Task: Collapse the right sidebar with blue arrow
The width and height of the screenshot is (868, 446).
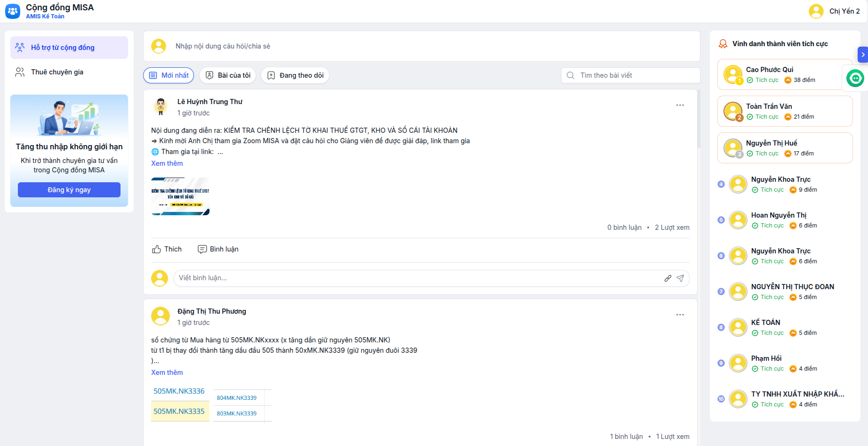Action: [x=862, y=55]
